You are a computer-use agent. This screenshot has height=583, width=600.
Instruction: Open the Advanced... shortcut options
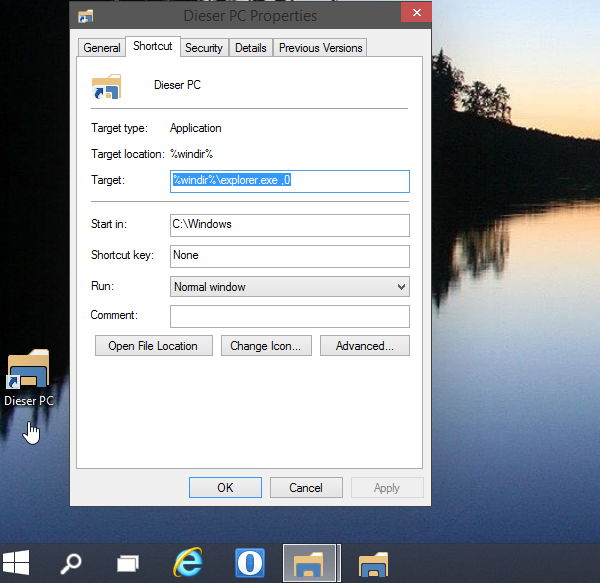click(x=365, y=346)
